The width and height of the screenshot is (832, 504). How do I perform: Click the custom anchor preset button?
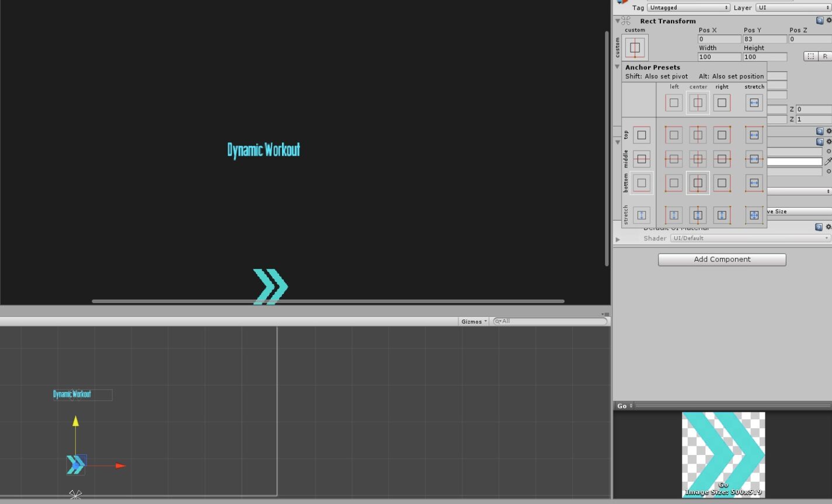(x=635, y=47)
